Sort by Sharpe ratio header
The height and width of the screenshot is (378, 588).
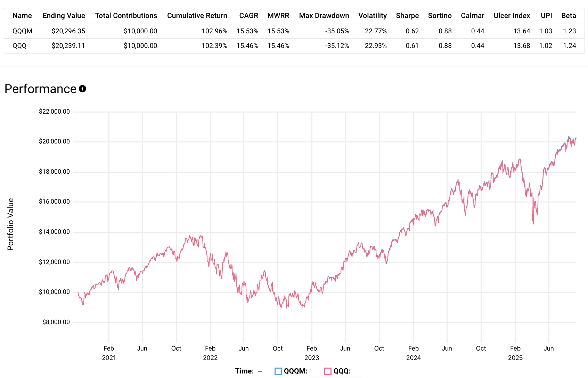407,16
